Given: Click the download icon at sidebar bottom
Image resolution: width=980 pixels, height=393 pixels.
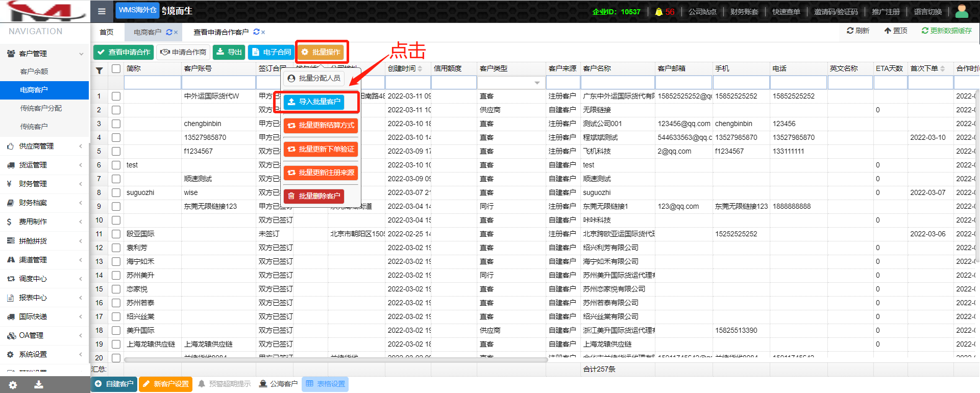Looking at the screenshot, I should (x=39, y=385).
